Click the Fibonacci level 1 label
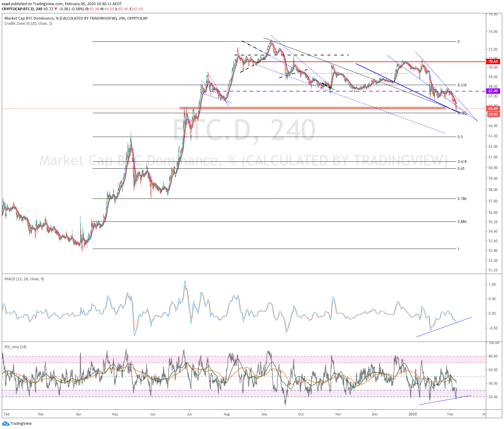Viewport: 504px width, 429px height. point(458,249)
